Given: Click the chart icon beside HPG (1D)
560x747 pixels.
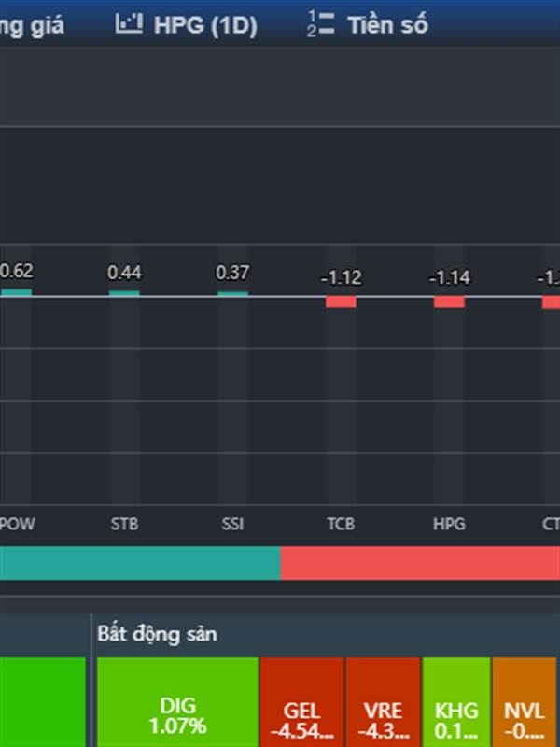Looking at the screenshot, I should coord(129,25).
